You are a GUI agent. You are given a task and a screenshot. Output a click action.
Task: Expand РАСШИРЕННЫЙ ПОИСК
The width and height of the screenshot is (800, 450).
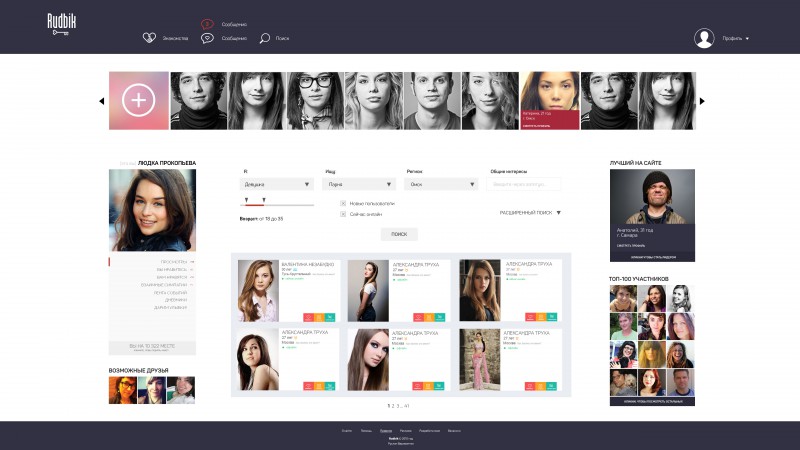(x=530, y=213)
